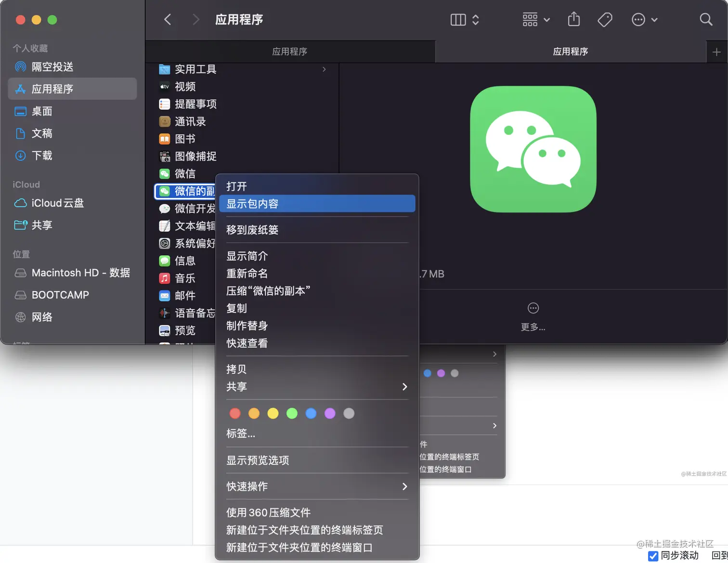Select the 音乐 app
This screenshot has width=728, height=563.
click(x=185, y=278)
